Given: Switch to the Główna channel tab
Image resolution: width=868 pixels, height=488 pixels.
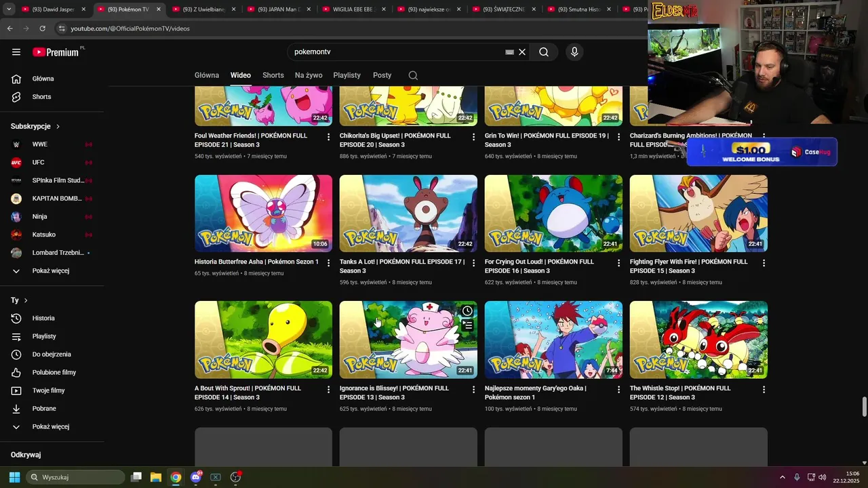Looking at the screenshot, I should pos(207,75).
